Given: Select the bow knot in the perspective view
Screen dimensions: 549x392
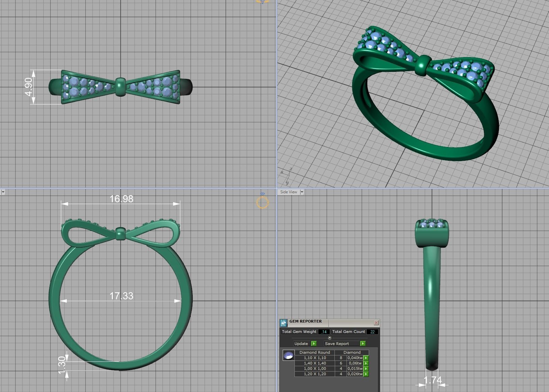Looking at the screenshot, I should click(422, 65).
